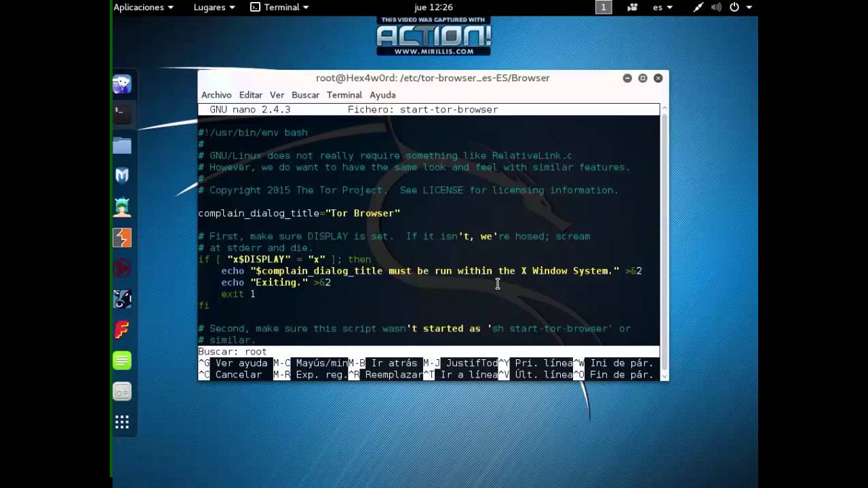
Task: Click the echo "Exiting." line
Action: [x=276, y=283]
